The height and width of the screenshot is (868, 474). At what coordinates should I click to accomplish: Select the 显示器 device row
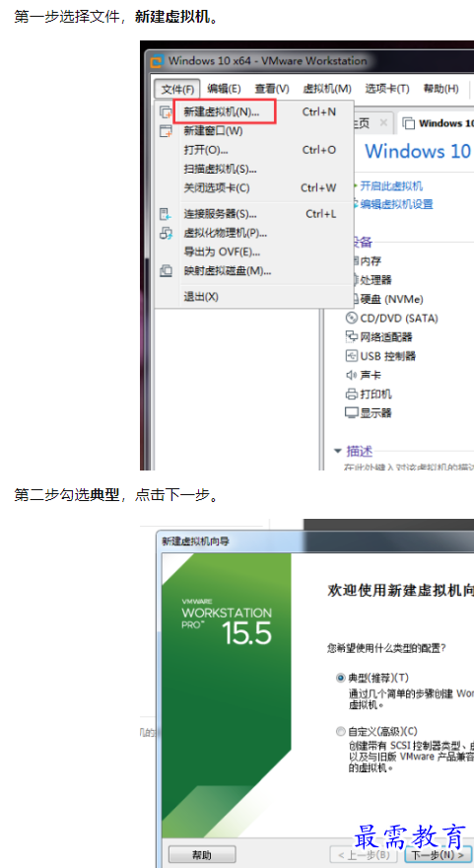(x=369, y=413)
